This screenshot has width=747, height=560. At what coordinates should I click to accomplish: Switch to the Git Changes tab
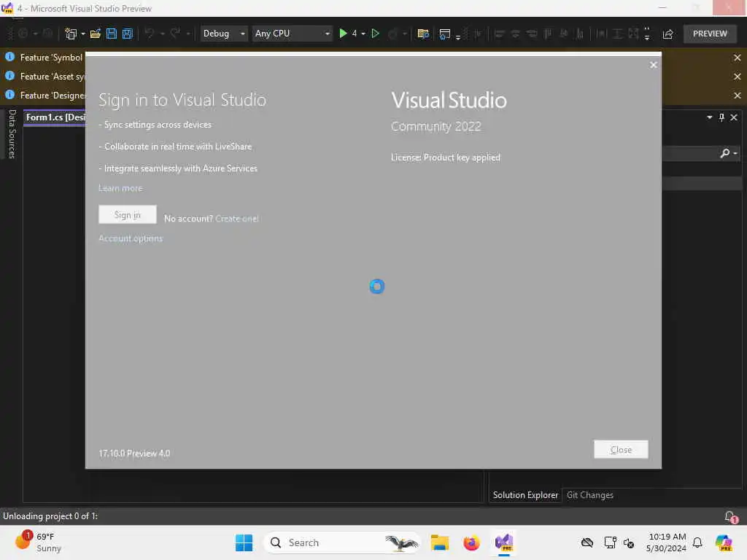point(589,495)
